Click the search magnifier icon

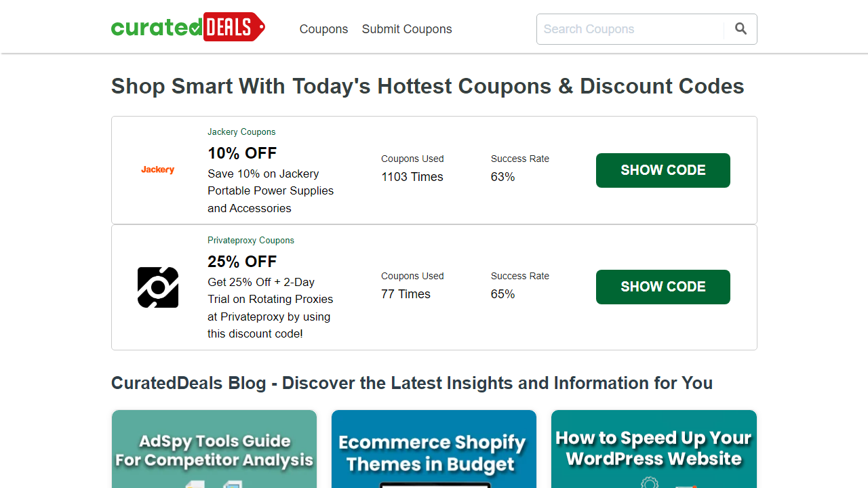tap(741, 29)
